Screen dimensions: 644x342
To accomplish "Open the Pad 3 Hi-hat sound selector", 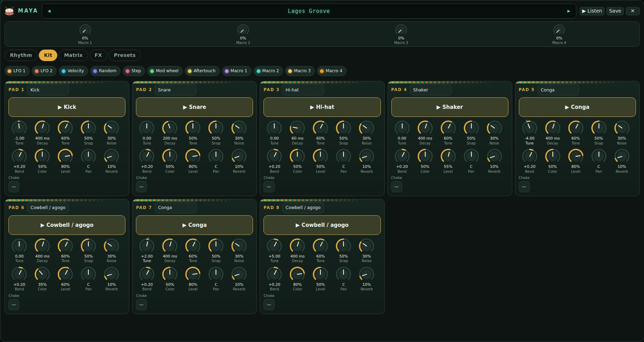I will (303, 90).
